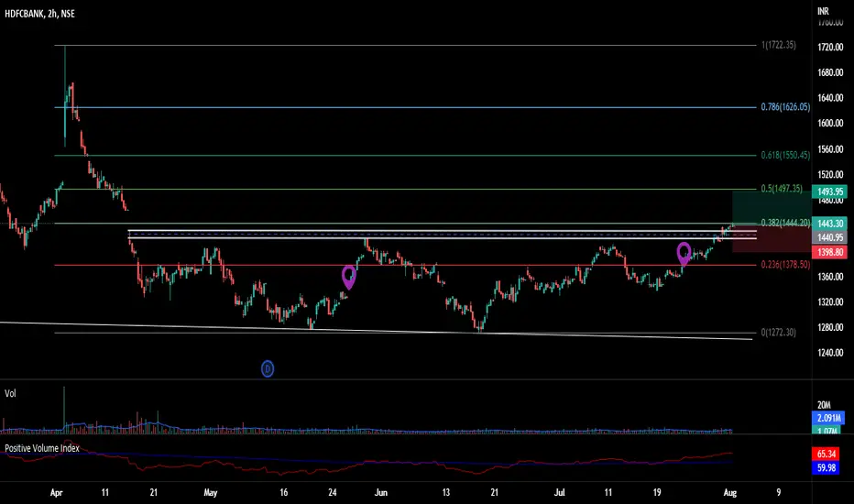Screen dimensions: 854x504
Task: Click the green 1493.95 target price tag
Action: click(829, 192)
